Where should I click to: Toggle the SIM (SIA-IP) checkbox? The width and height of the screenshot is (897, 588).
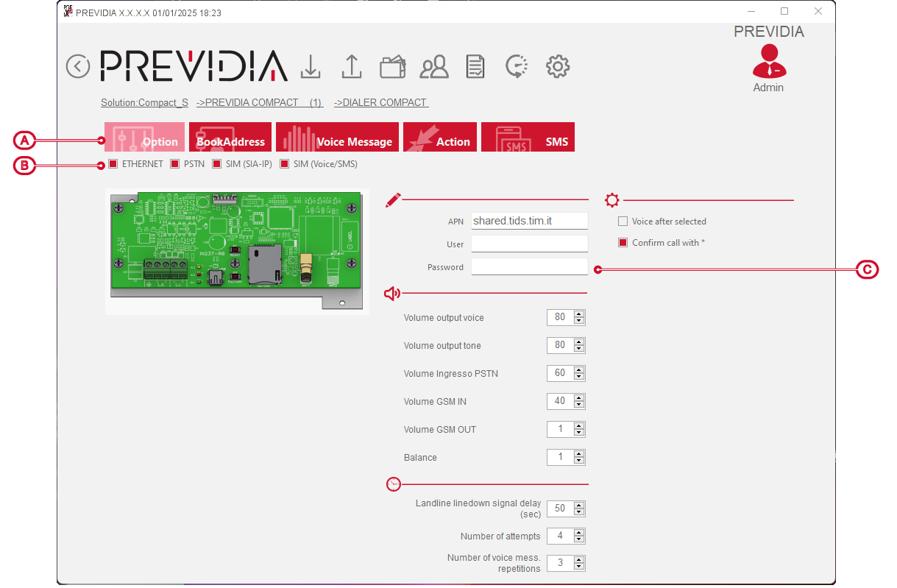[x=217, y=164]
